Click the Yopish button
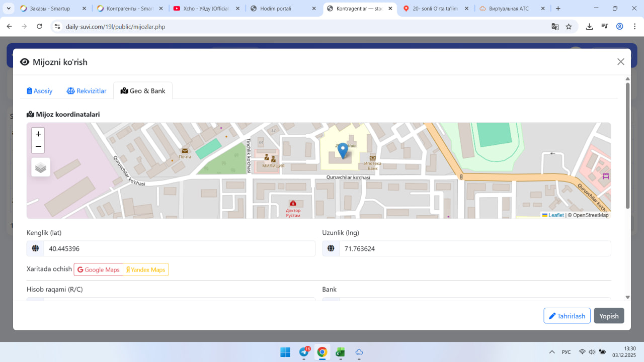The height and width of the screenshot is (362, 644). [x=609, y=316]
